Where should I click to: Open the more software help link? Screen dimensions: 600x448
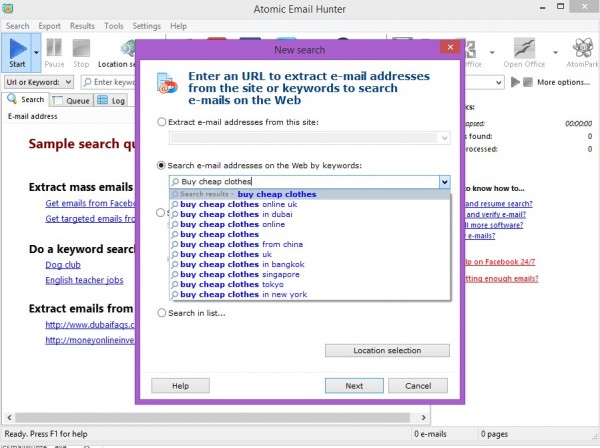(494, 225)
